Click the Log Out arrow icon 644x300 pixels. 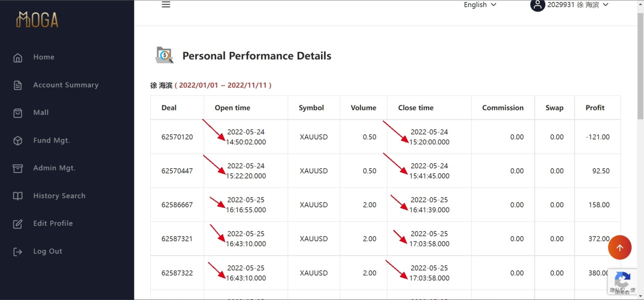18,251
